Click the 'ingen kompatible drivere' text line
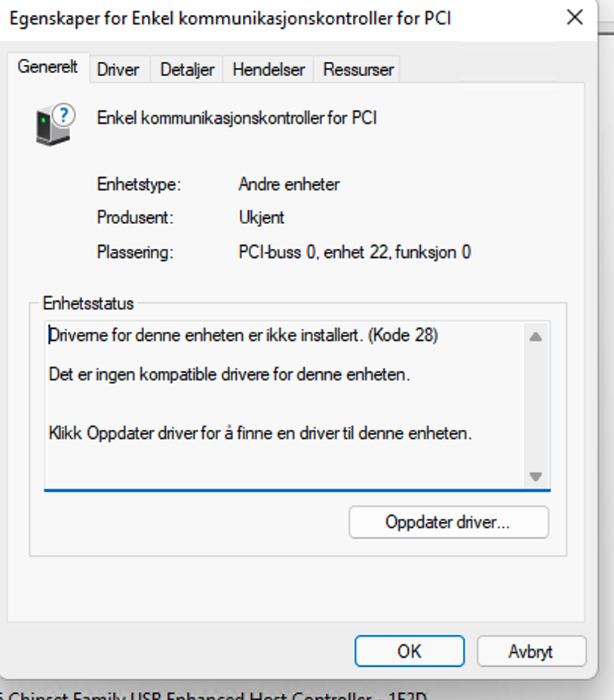The image size is (614, 700). [x=229, y=374]
